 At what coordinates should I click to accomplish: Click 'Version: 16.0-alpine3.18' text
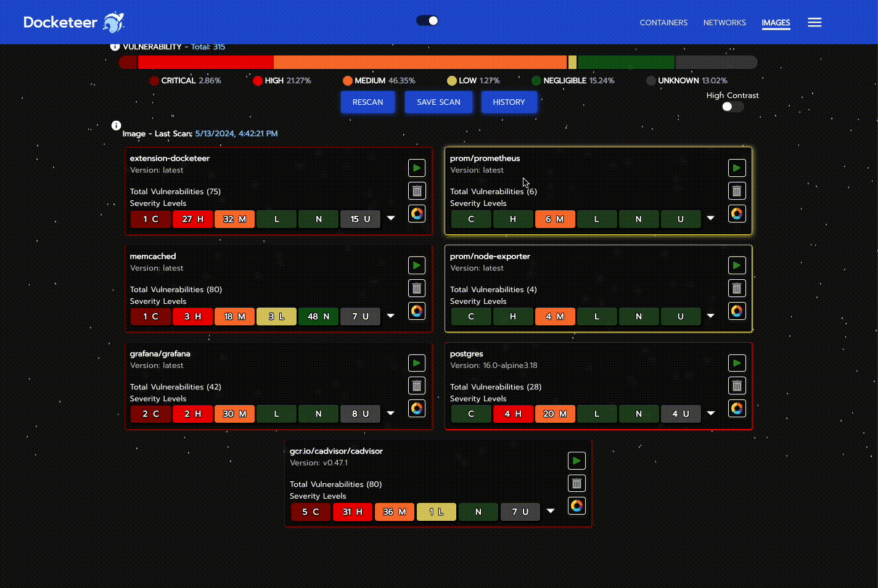point(493,365)
